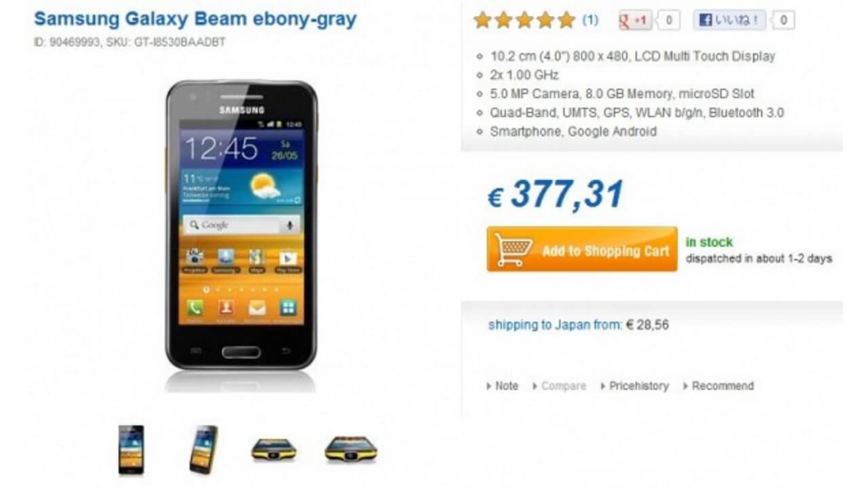Screen dimensions: 868x488
Task: Click the € 377,31 price
Action: coord(555,195)
